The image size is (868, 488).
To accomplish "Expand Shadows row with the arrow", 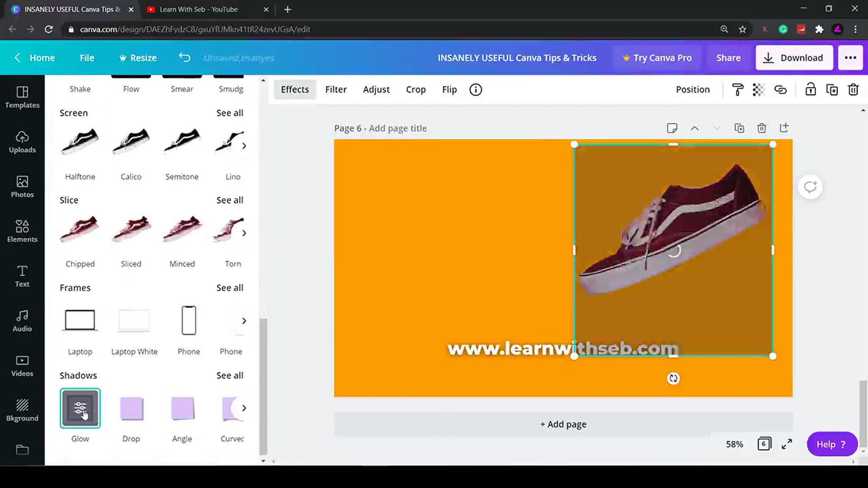I will (244, 408).
